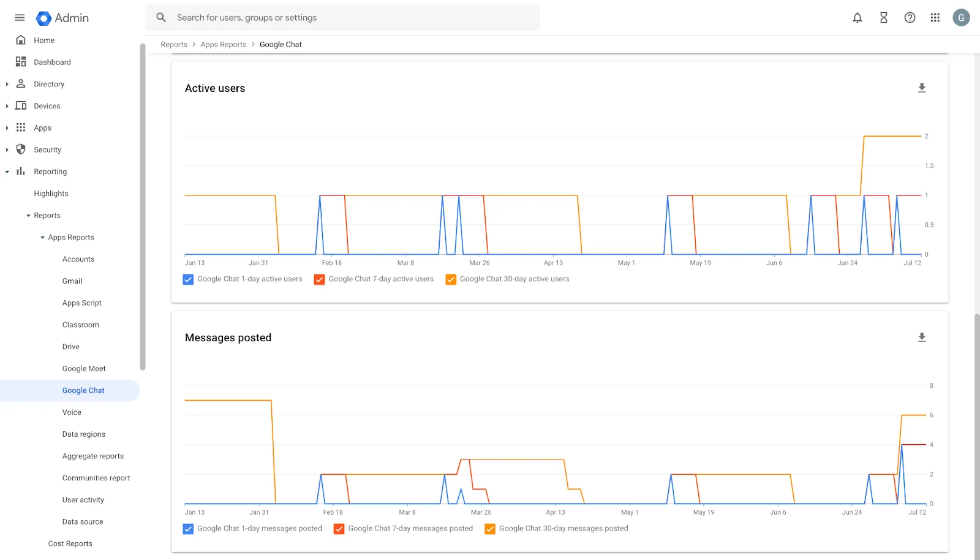This screenshot has height=560, width=980.
Task: Open the Google apps grid launcher
Action: 935,18
